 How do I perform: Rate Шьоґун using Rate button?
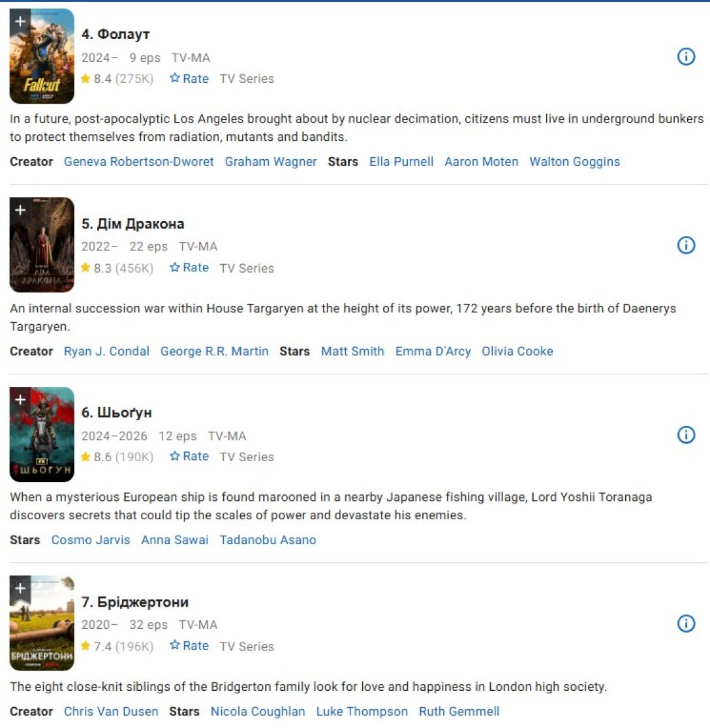pos(189,457)
